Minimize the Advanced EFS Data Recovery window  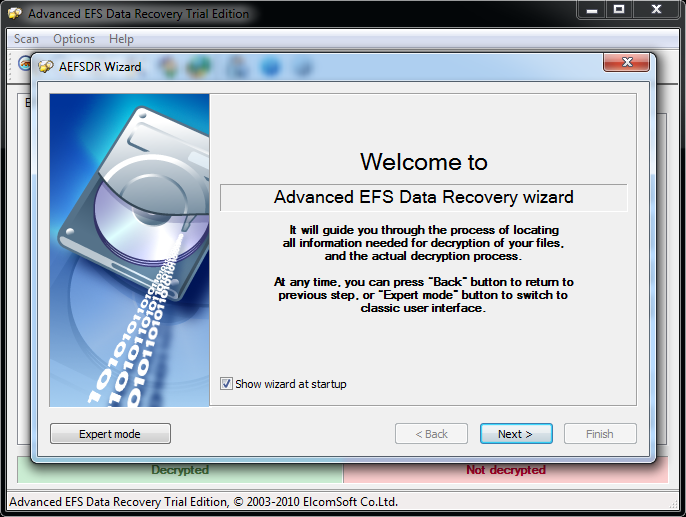coord(591,10)
